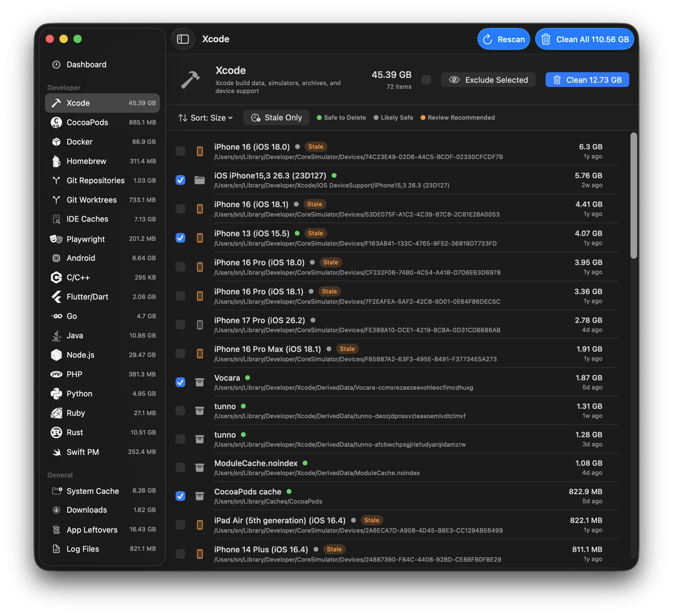Screen dimensions: 673x616
Task: Select the master checkbox beside 72 items
Action: tap(426, 79)
